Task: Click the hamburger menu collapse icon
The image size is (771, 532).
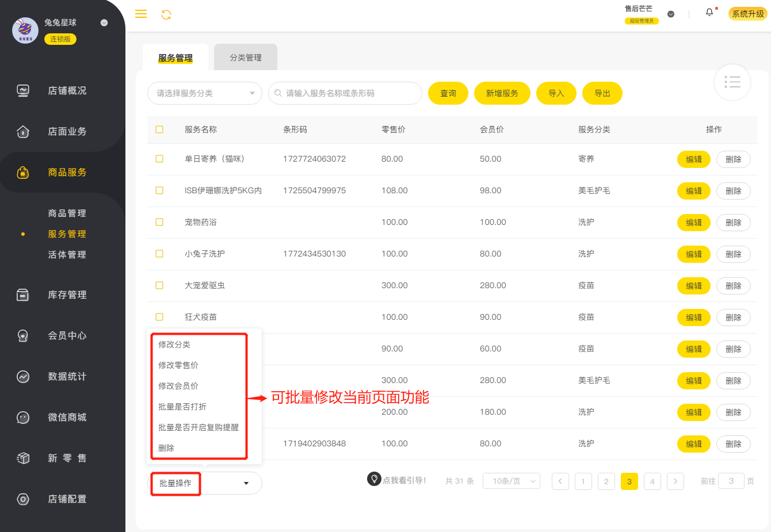Action: click(141, 14)
